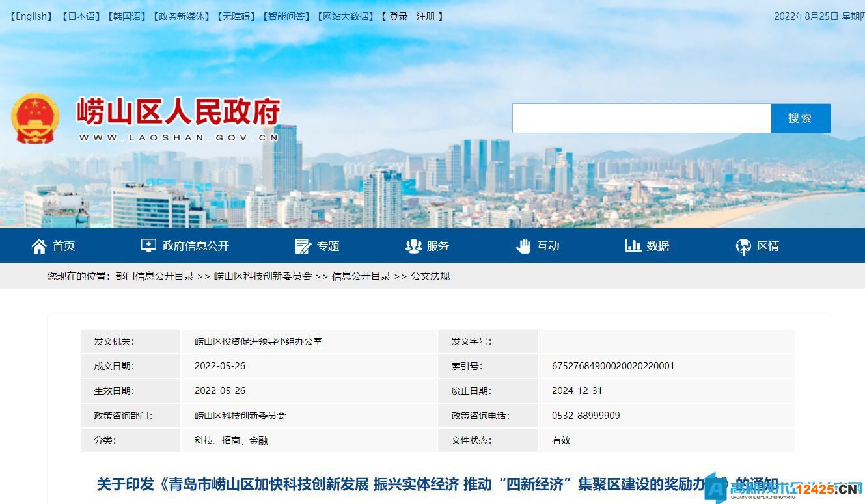Screen dimensions: 865x504
Task: Click the hand icon beside 互动
Action: (x=523, y=246)
